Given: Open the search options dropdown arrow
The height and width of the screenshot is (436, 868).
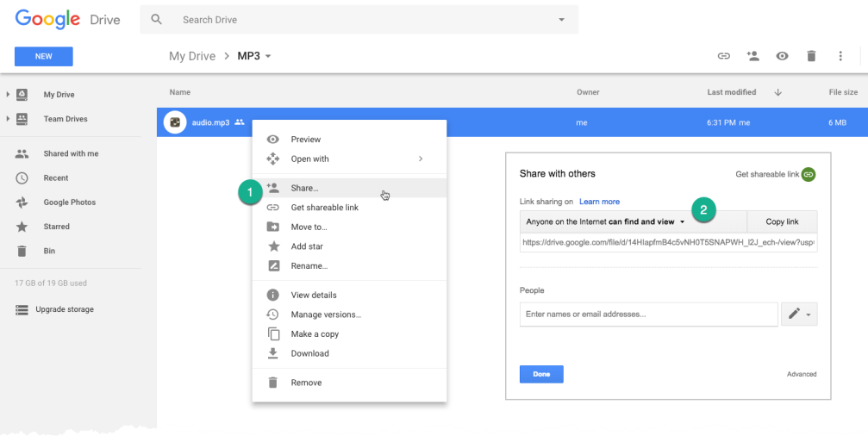Looking at the screenshot, I should [x=561, y=20].
